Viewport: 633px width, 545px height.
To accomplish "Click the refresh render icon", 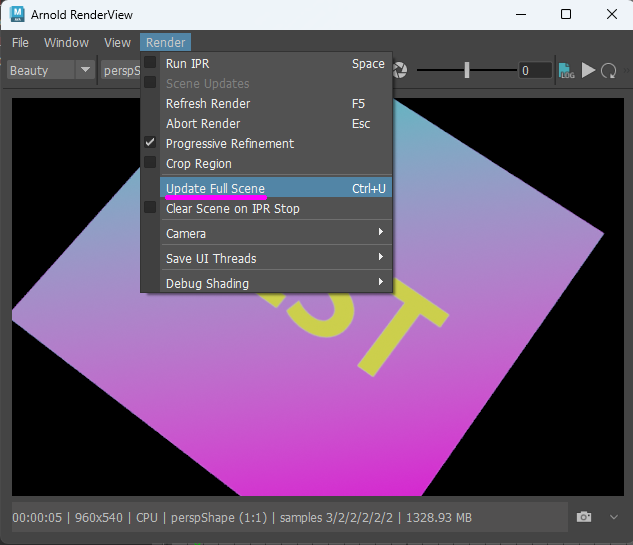I will 608,71.
